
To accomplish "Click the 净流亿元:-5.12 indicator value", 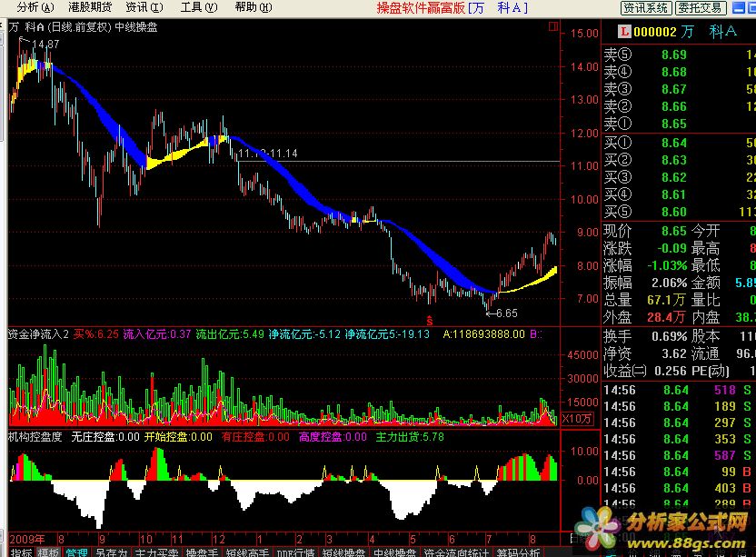I will coord(304,333).
